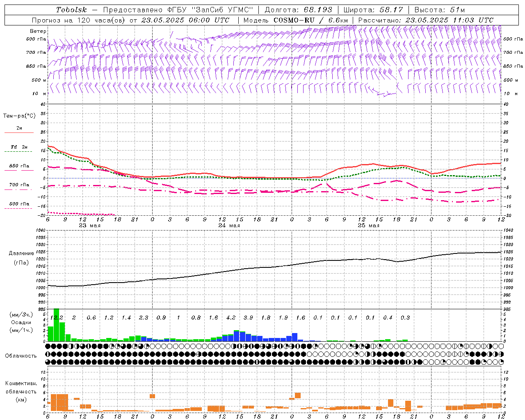
Task: Select the "ЗапСиб УГМС" provider text
Action: click(x=223, y=10)
